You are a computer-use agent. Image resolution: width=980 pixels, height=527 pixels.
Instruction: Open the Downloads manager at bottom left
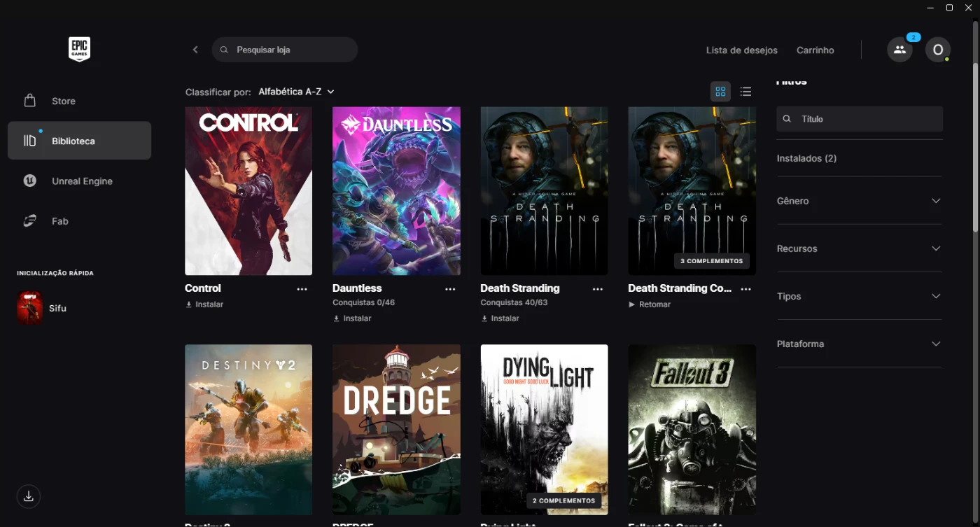pos(28,496)
